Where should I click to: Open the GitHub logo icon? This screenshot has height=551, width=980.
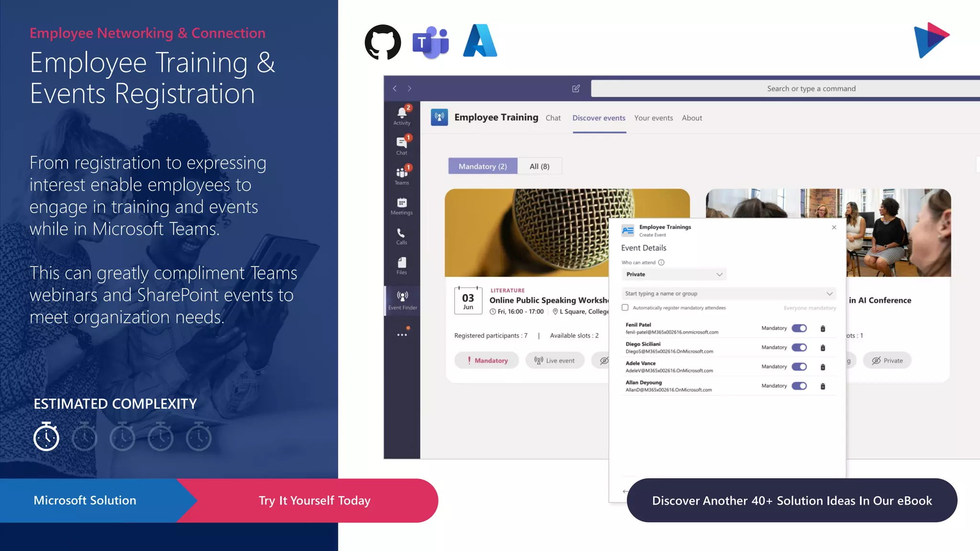383,42
